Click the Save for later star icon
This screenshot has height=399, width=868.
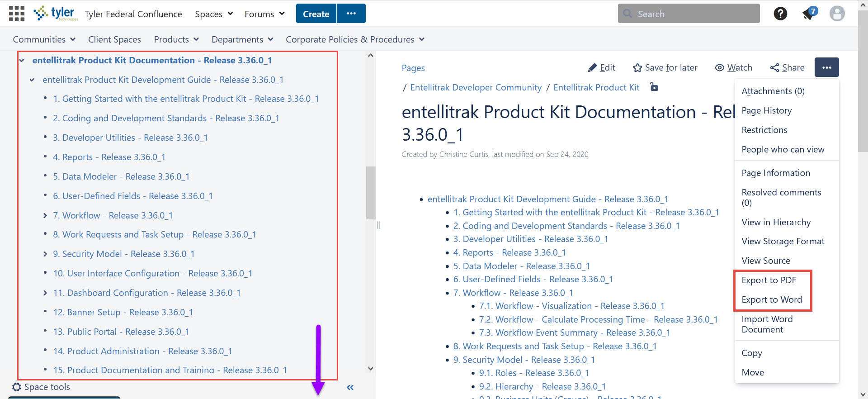(x=637, y=68)
